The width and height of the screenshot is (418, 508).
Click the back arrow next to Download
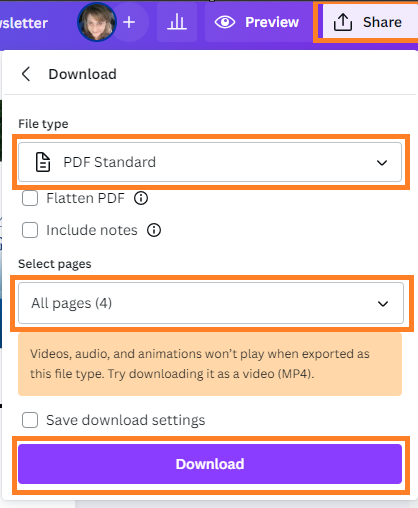tap(26, 74)
